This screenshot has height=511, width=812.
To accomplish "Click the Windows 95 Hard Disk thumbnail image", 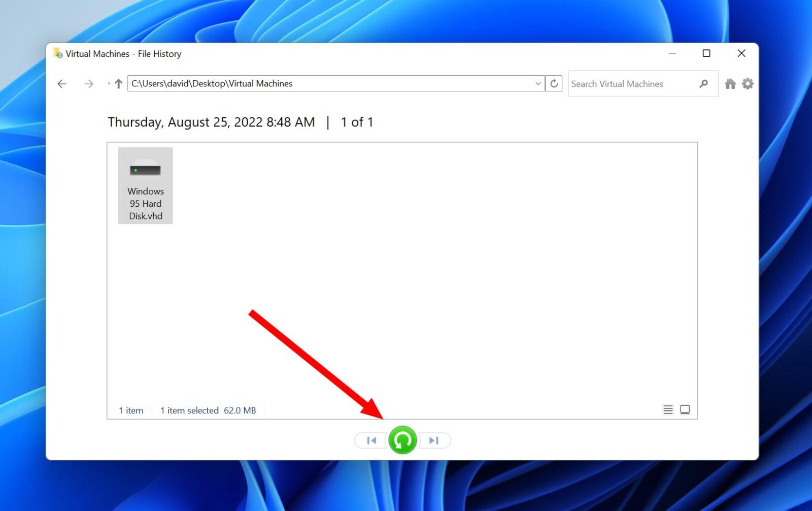I will [145, 169].
